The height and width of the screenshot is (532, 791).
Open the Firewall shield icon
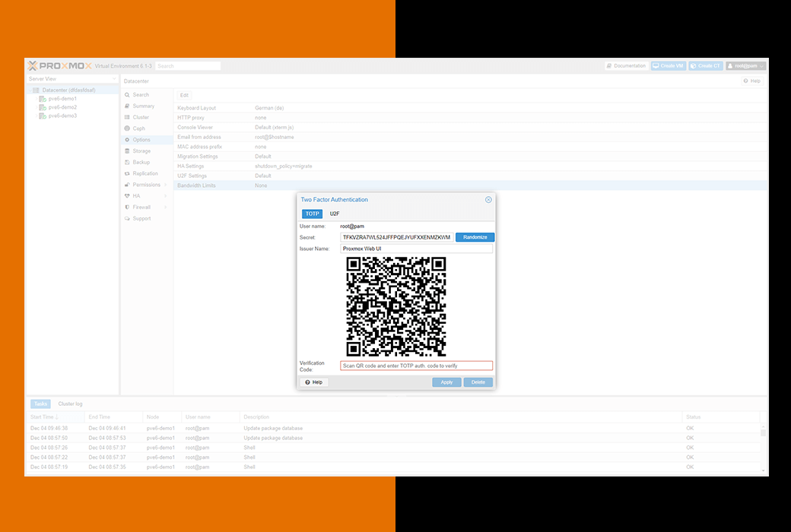(127, 207)
